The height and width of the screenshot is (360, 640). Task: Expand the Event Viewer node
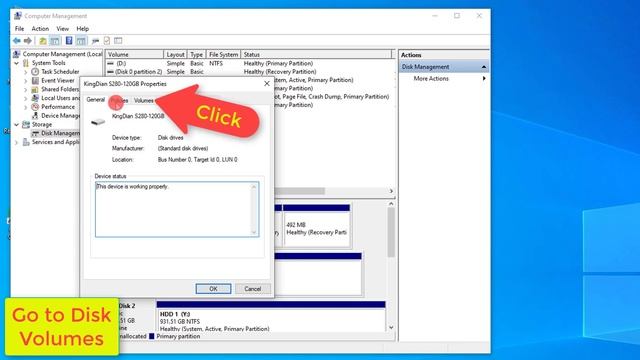point(26,81)
